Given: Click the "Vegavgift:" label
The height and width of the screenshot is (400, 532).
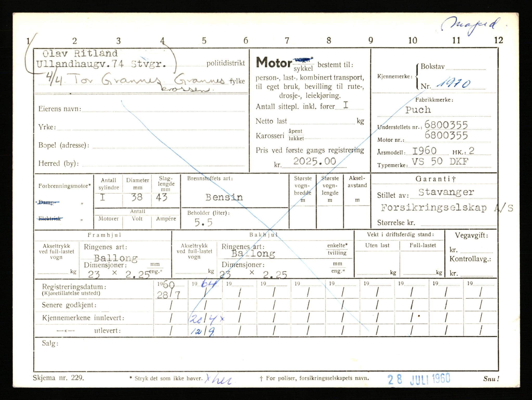Looking at the screenshot, I should [471, 235].
